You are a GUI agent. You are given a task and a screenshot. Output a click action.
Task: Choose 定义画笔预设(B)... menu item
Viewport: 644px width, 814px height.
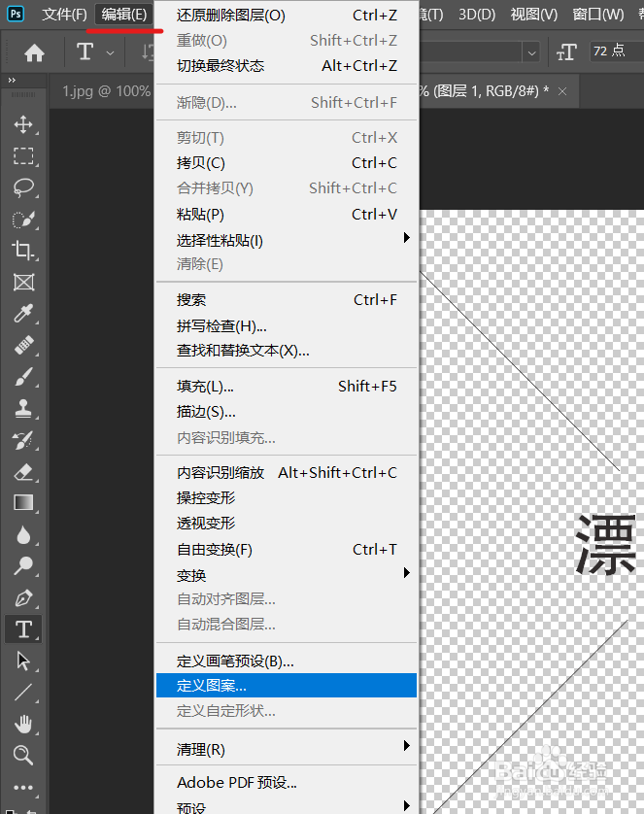tap(286, 661)
